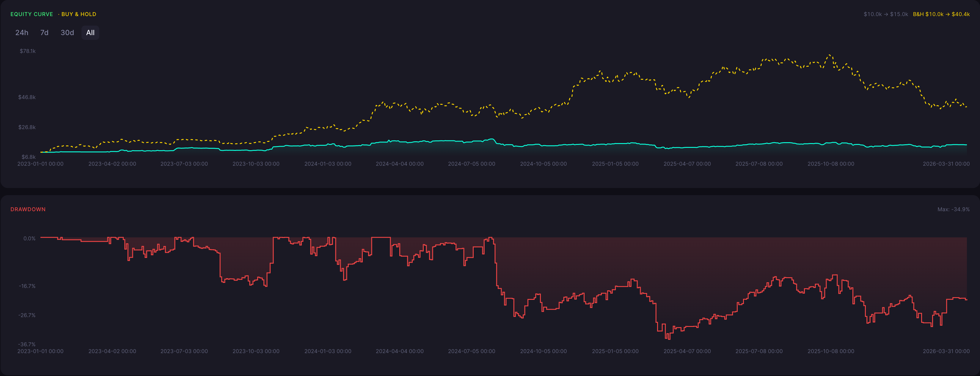Select the 24h time range tab
The height and width of the screenshot is (376, 980).
22,33
